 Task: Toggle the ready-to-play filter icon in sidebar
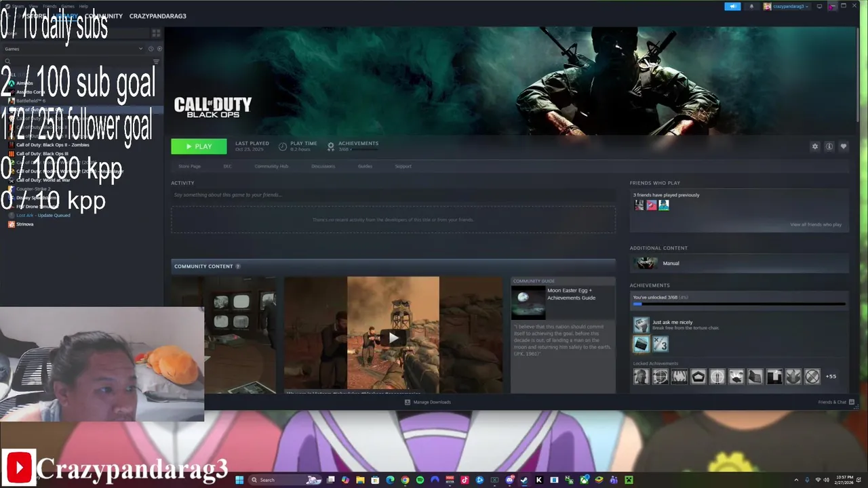[x=159, y=49]
